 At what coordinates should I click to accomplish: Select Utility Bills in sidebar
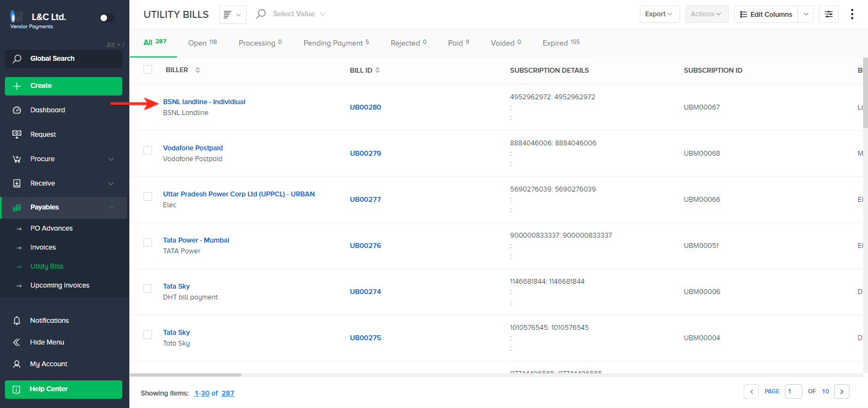coord(47,266)
